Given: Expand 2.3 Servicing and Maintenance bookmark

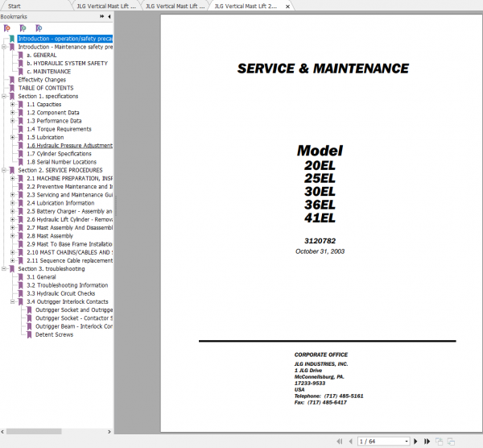Looking at the screenshot, I should pos(13,195).
